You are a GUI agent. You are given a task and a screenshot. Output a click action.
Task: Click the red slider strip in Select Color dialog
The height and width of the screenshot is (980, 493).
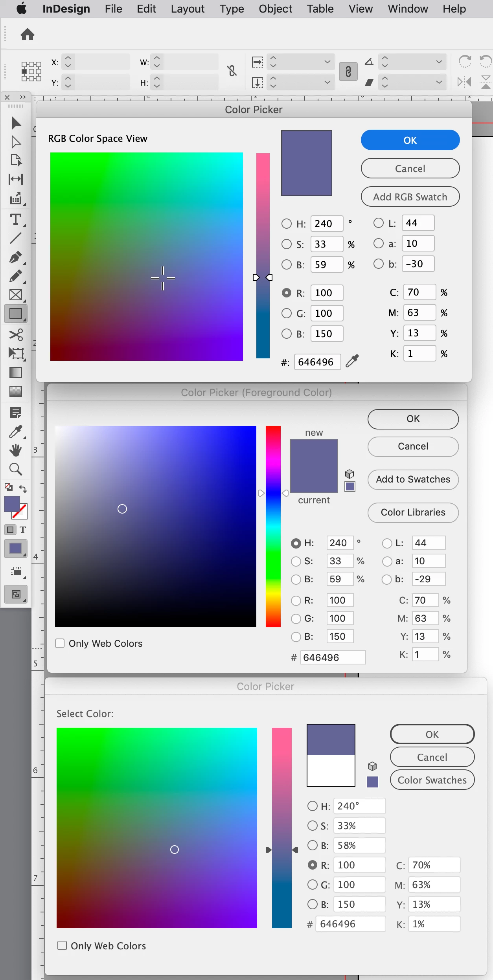click(282, 828)
